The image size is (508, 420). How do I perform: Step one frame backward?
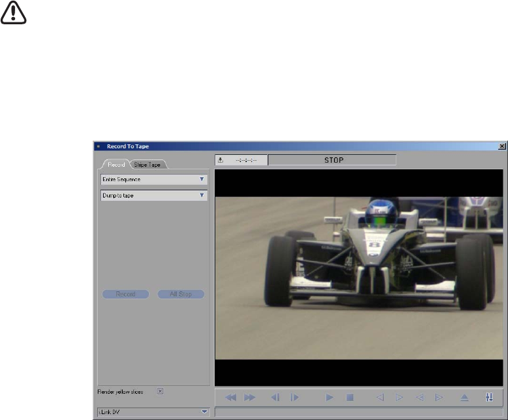tap(275, 397)
